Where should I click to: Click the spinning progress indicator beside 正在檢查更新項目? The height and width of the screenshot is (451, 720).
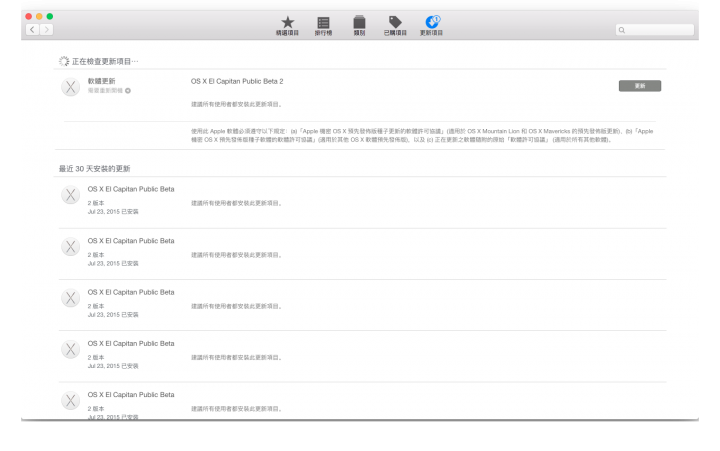(x=64, y=61)
